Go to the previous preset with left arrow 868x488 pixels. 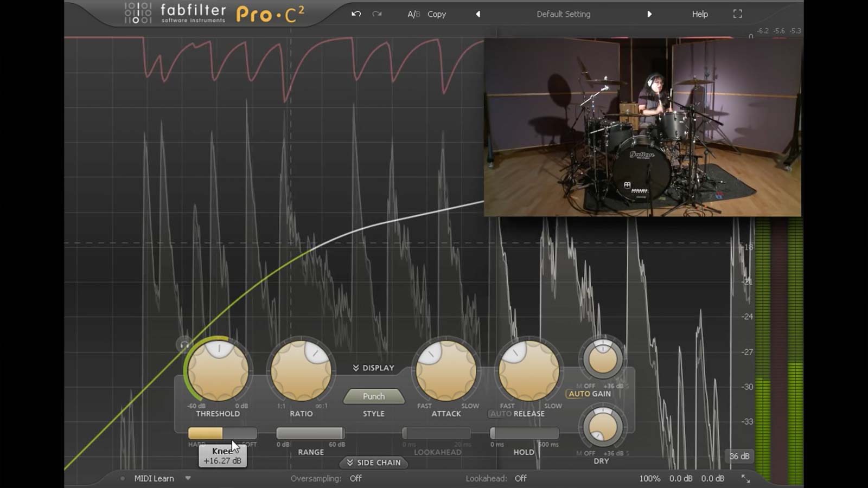coord(478,14)
